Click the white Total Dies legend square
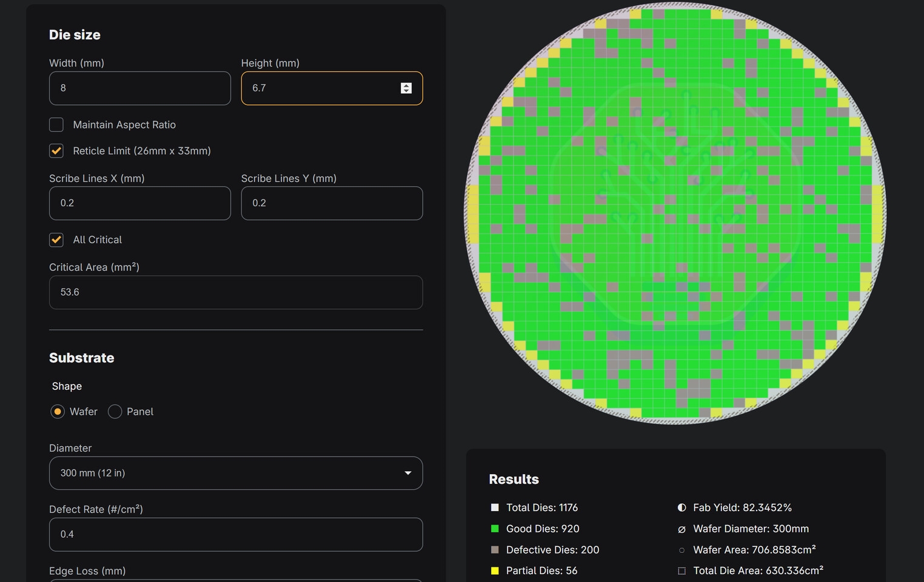This screenshot has height=582, width=924. coord(495,507)
